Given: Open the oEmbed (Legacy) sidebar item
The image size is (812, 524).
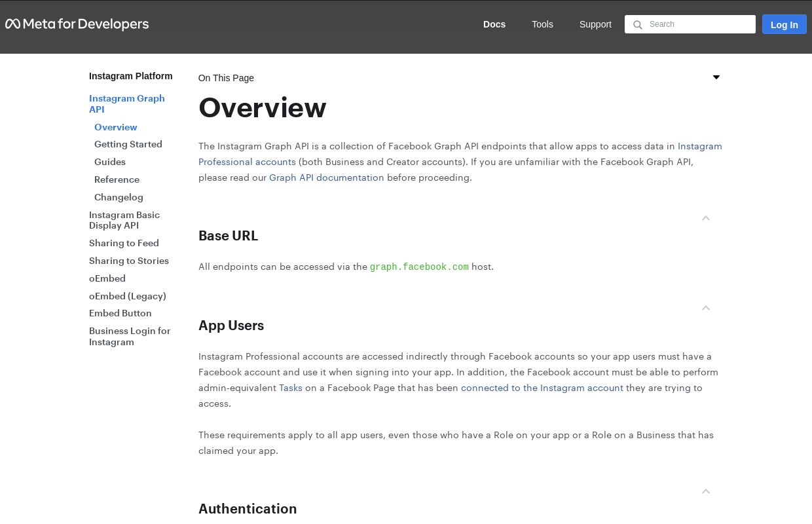Looking at the screenshot, I should point(128,296).
